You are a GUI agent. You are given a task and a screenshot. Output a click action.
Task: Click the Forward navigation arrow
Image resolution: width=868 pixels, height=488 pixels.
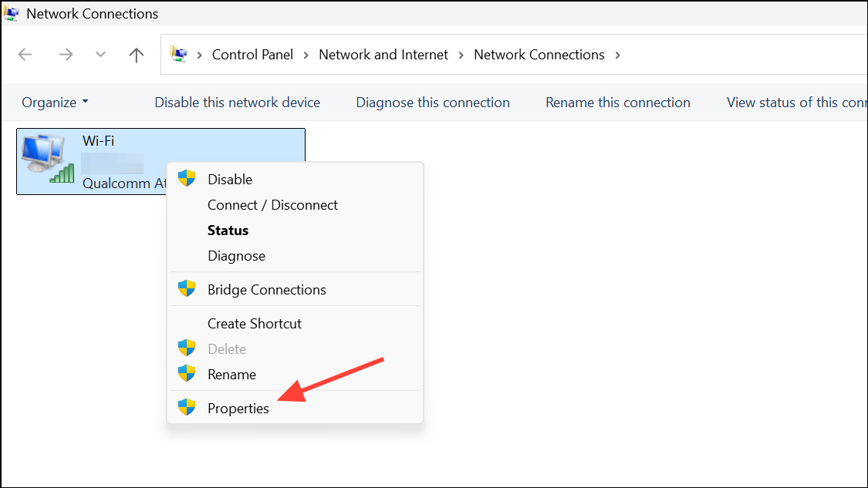[x=66, y=55]
